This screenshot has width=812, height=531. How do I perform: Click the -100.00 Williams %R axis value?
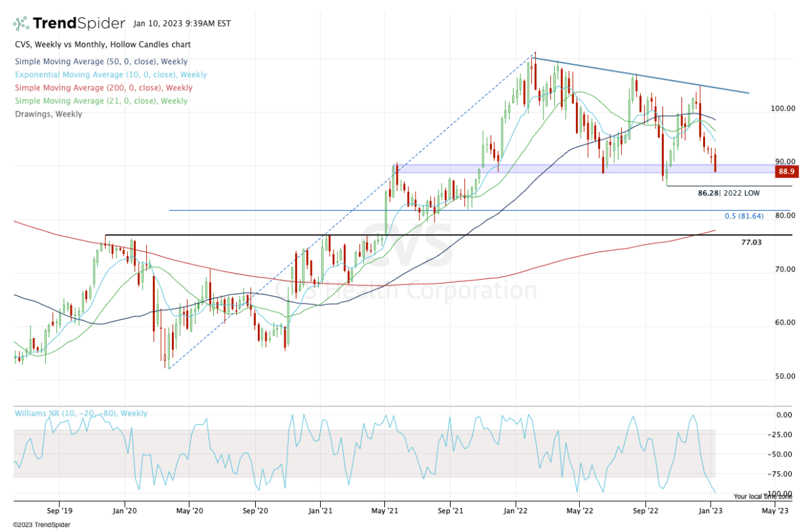(785, 494)
